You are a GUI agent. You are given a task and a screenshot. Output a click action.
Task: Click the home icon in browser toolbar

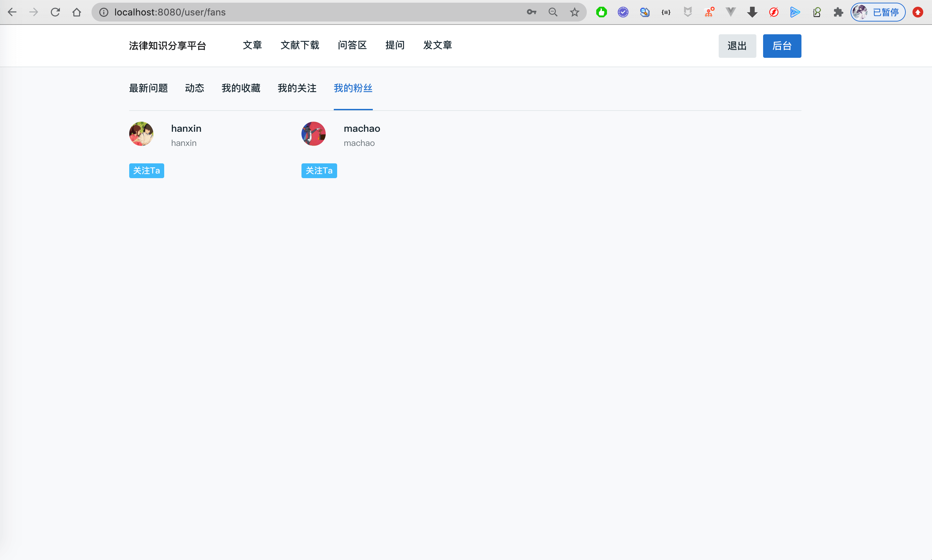coord(77,12)
